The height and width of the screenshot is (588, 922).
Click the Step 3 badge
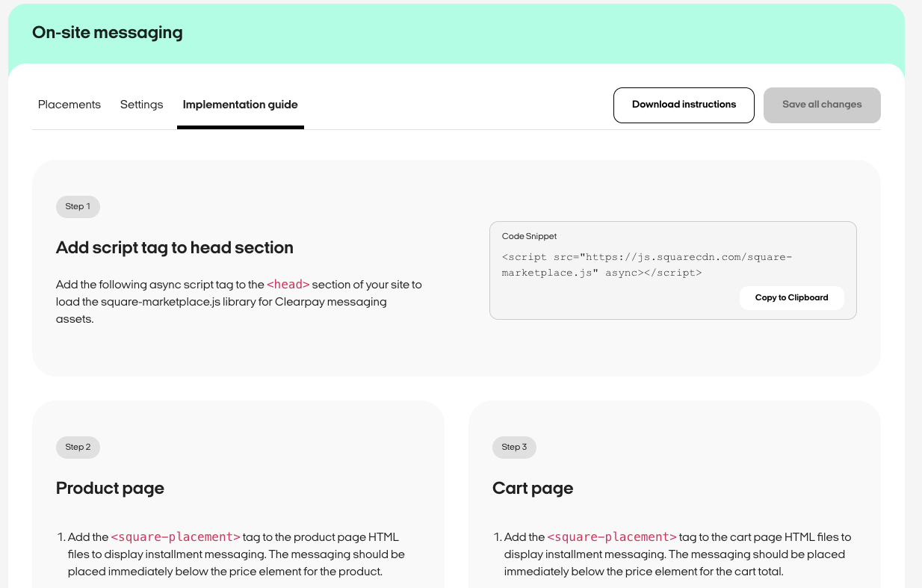click(x=514, y=447)
